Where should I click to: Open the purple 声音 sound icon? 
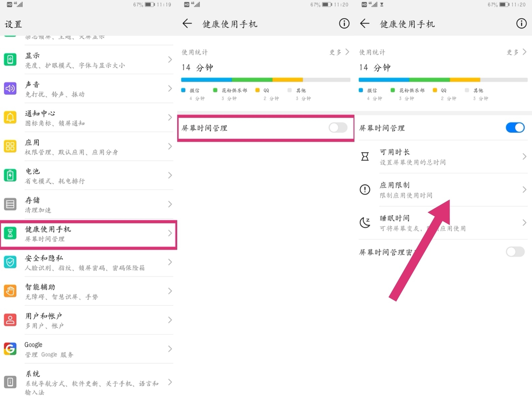[x=10, y=88]
